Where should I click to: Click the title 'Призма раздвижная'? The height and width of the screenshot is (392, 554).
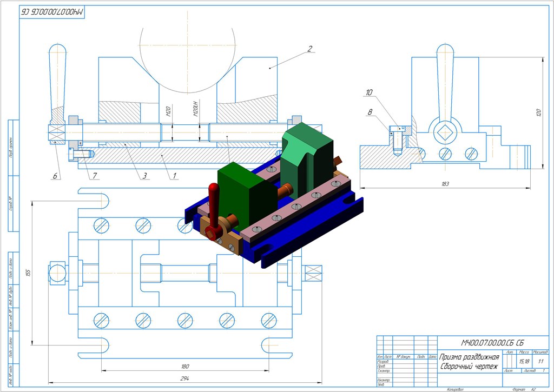click(469, 357)
